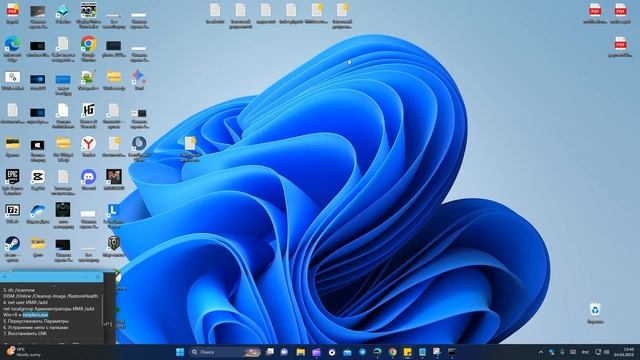
Task: Open the Yandex browser desktop shortcut
Action: coord(88,144)
